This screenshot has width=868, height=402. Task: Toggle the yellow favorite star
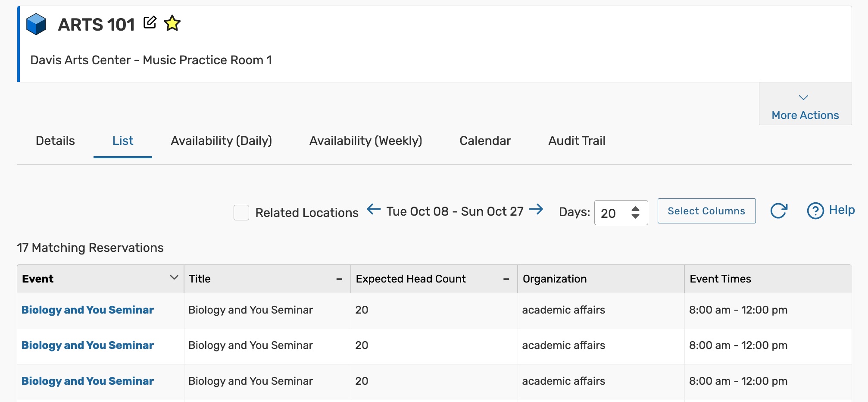click(x=172, y=23)
